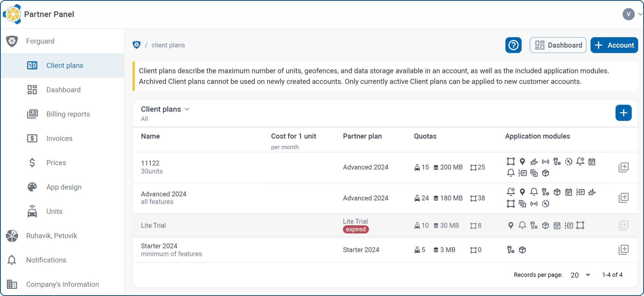Click the add new client plan button
This screenshot has width=644, height=296.
point(624,113)
